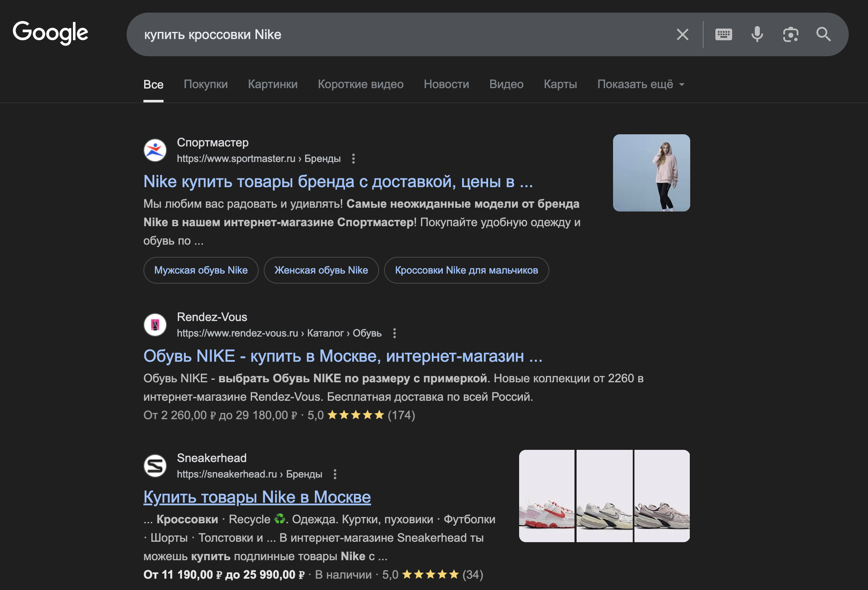
Task: Switch to the Картинки tab
Action: click(x=273, y=84)
